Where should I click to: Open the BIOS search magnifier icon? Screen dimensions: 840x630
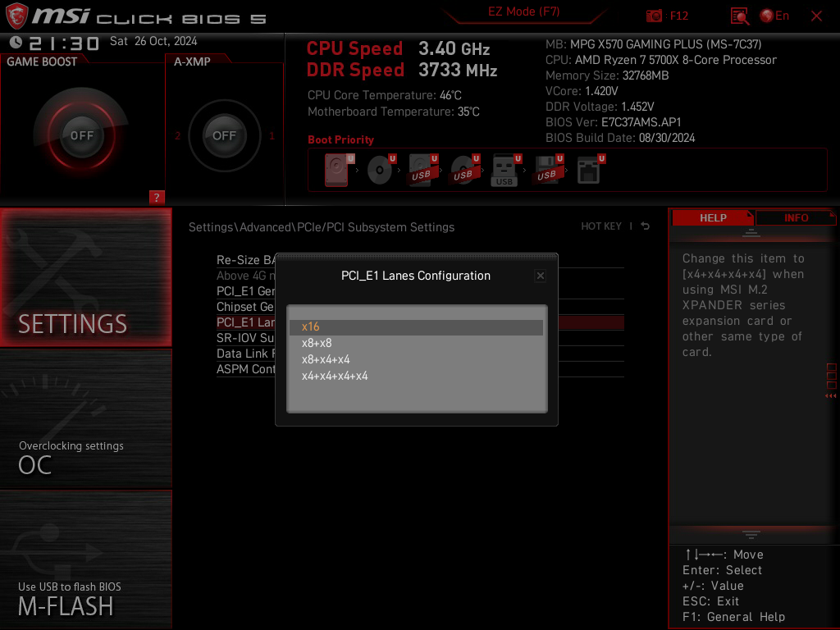click(740, 16)
